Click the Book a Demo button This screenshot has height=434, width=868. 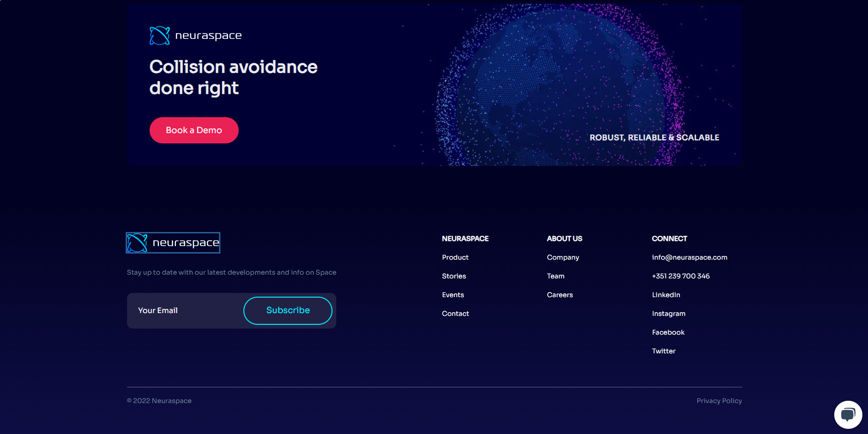(x=194, y=130)
